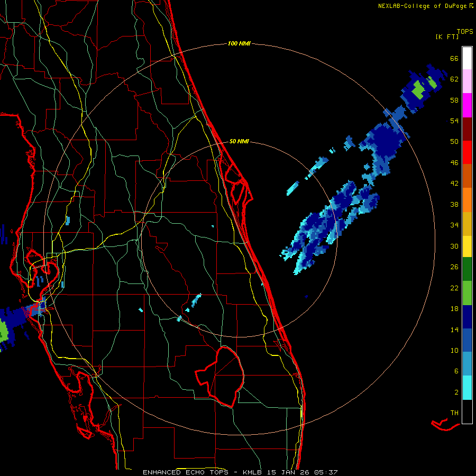Click the 42 scale label
This screenshot has height=476, width=476.
(x=454, y=184)
